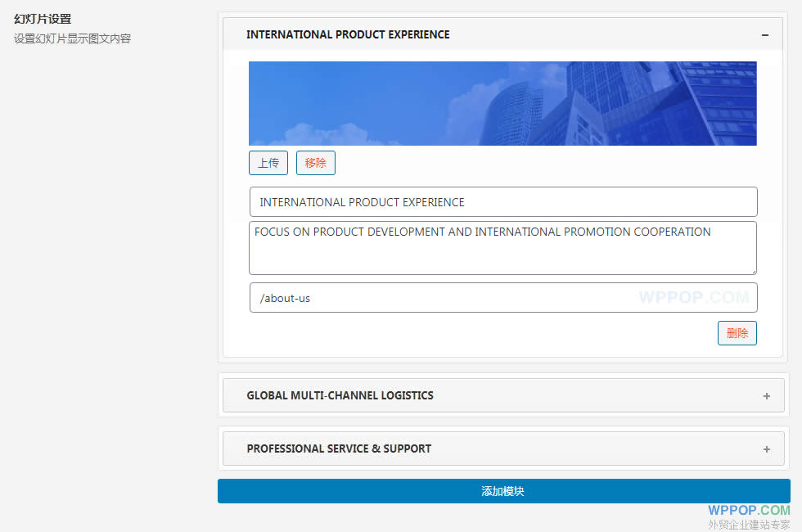Select the blue skyscraper slide image preview
The width and height of the screenshot is (802, 532).
tap(502, 103)
